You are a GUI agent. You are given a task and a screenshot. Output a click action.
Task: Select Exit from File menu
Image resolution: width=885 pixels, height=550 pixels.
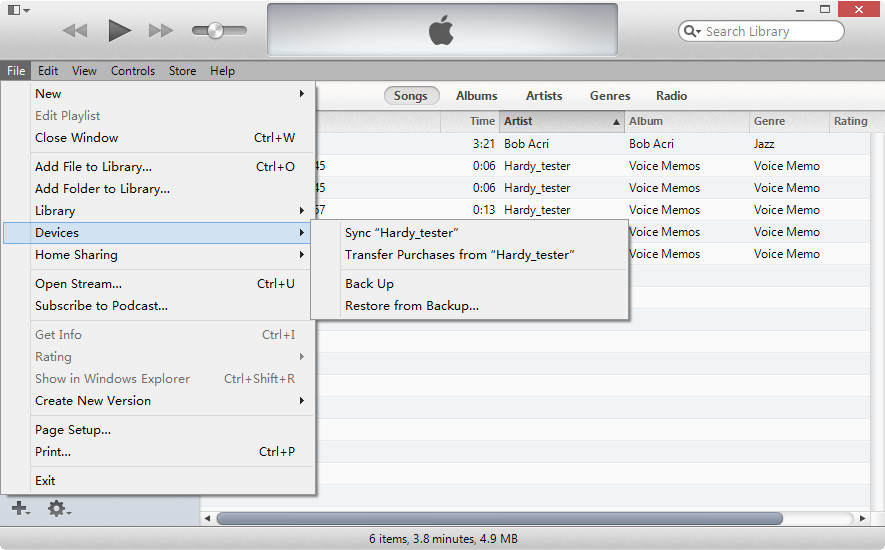pyautogui.click(x=158, y=481)
